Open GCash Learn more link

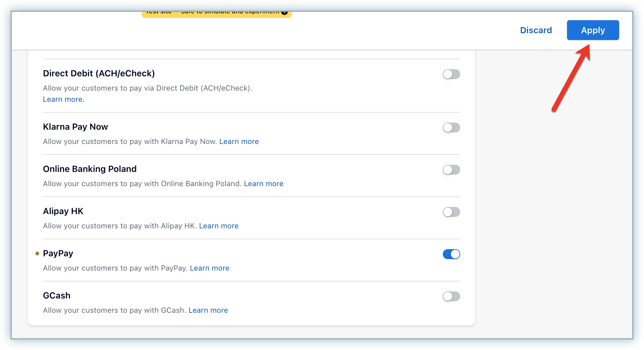tap(208, 310)
